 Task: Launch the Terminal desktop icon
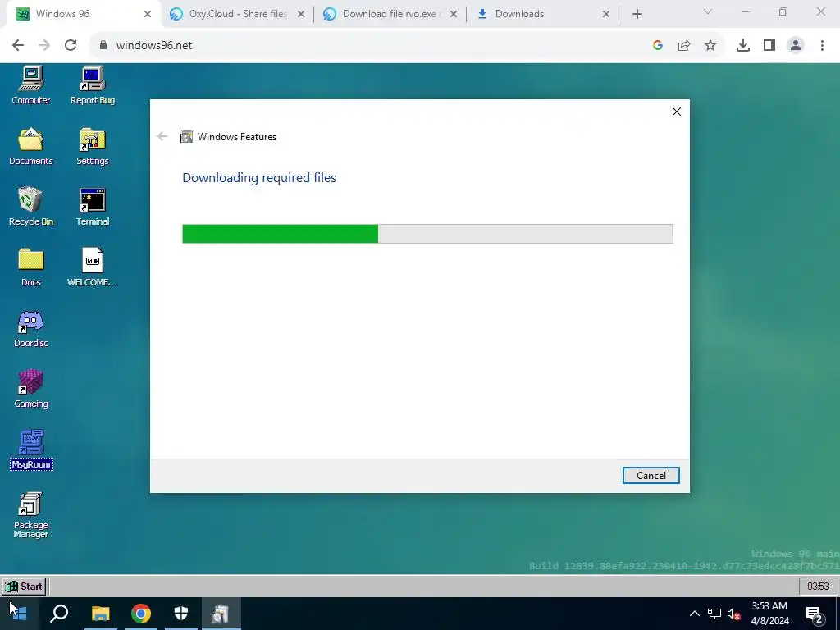(92, 207)
